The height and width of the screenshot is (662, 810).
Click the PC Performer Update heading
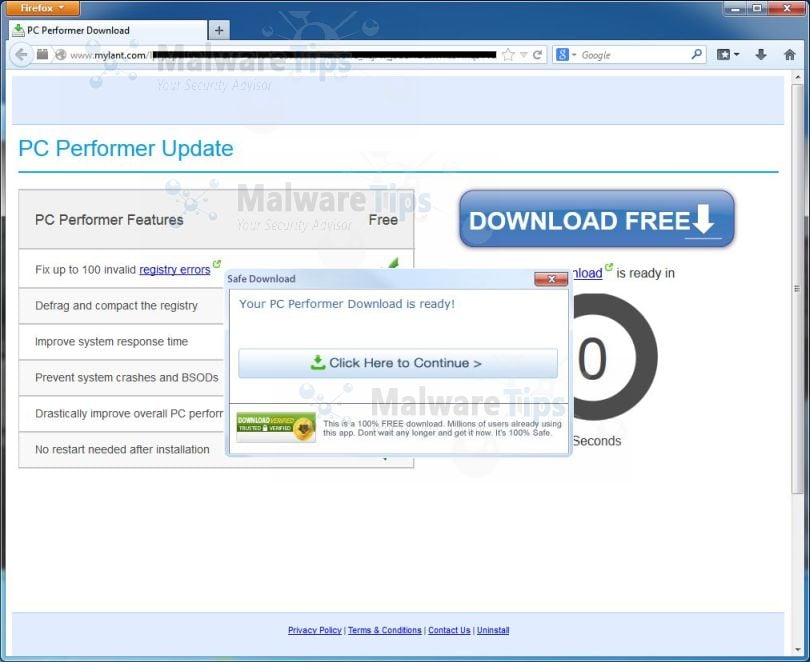click(x=126, y=149)
